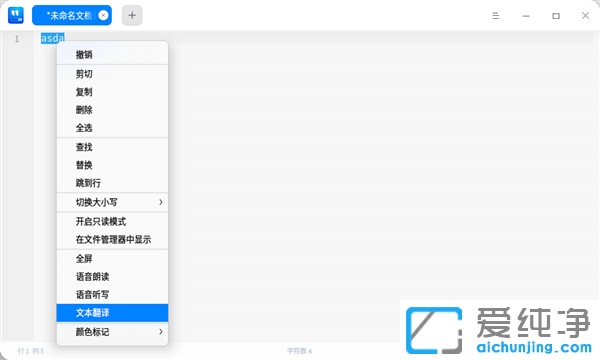The width and height of the screenshot is (600, 360).
Task: Choose 剪切 in the context menu
Action: point(112,74)
